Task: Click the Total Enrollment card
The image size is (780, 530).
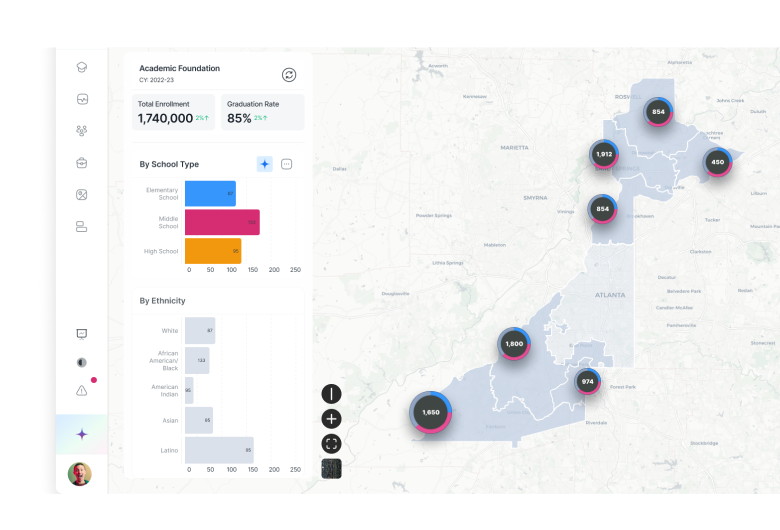Action: [x=174, y=112]
